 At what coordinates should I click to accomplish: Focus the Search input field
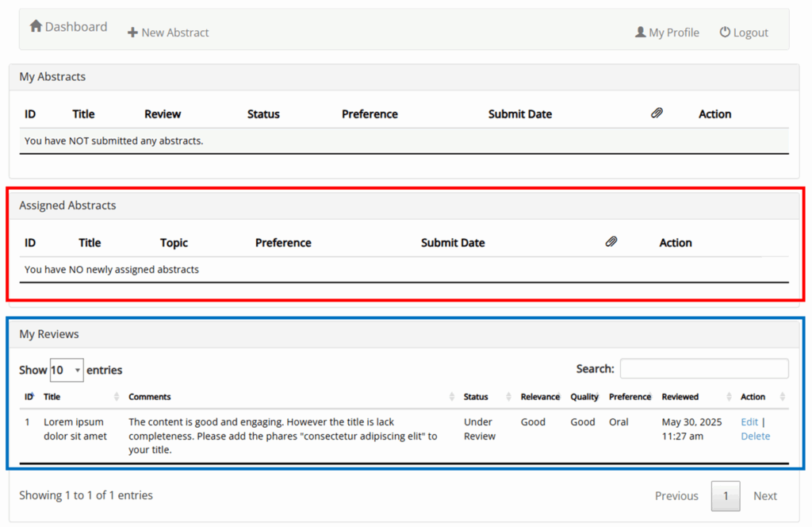click(x=704, y=369)
